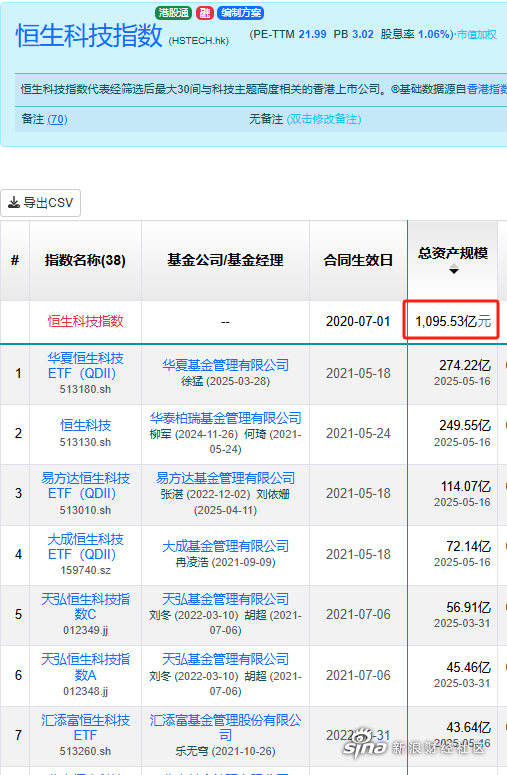Select the 56.91亿 asset value

click(x=468, y=607)
